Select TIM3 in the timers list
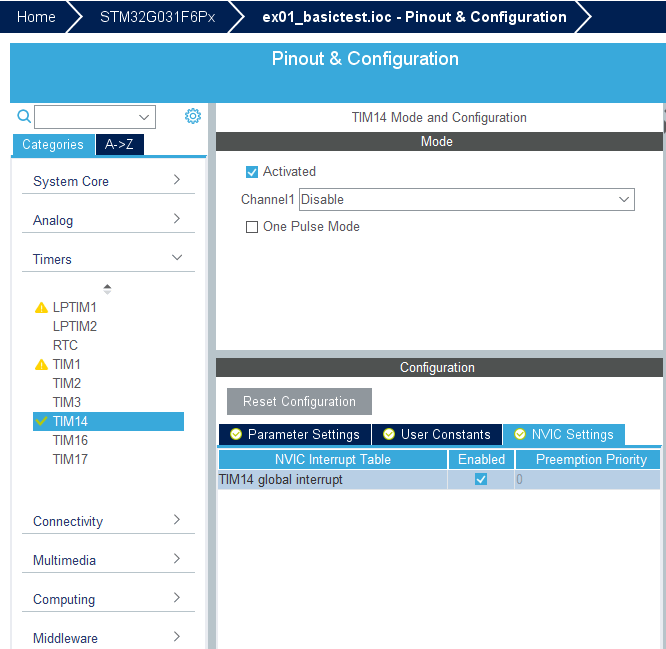Viewport: 666px width, 649px height. (67, 402)
